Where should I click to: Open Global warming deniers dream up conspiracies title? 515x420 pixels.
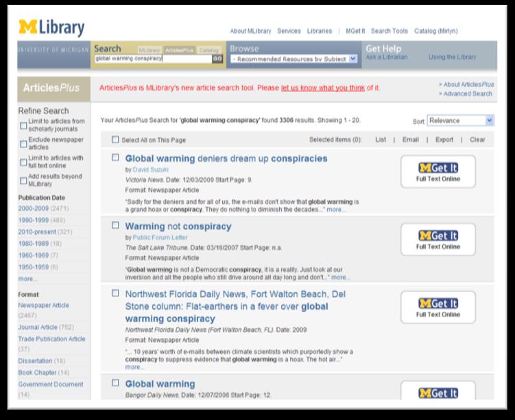[226, 158]
